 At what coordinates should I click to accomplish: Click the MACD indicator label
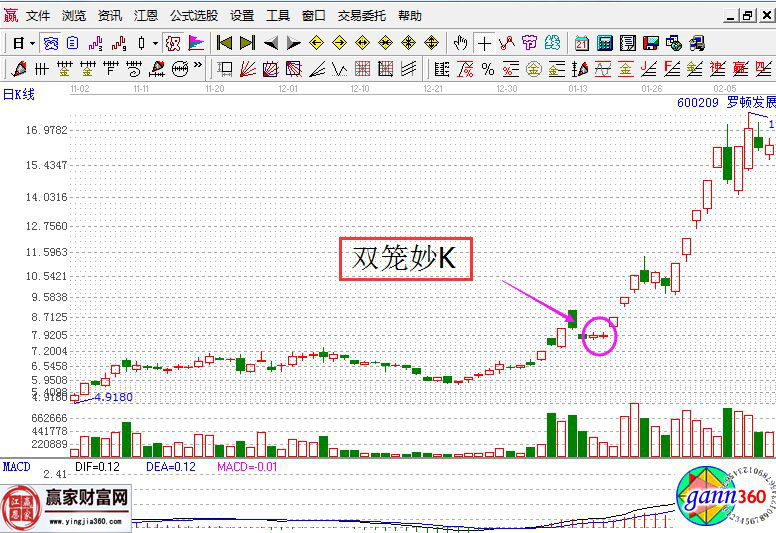pyautogui.click(x=16, y=466)
